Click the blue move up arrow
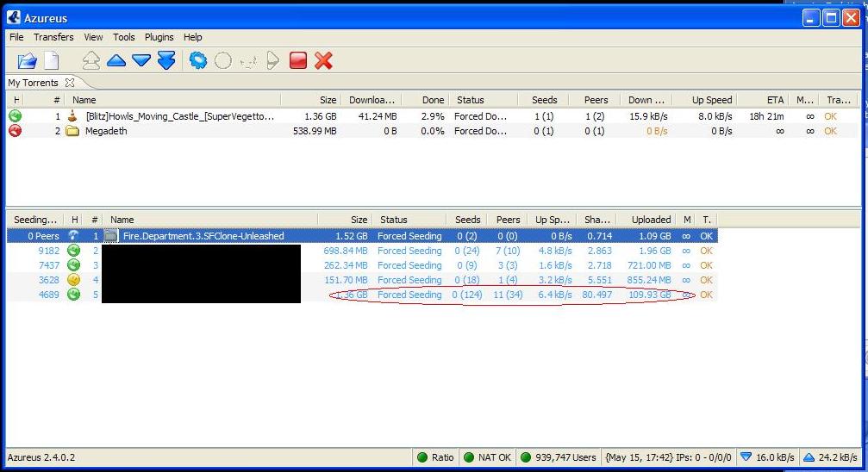This screenshot has width=868, height=472. 116,60
